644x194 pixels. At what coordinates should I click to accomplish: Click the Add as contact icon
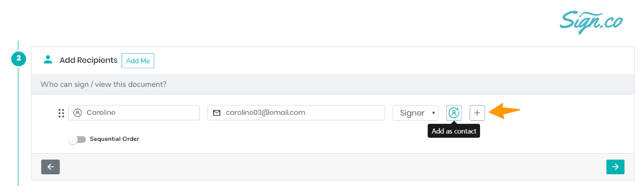click(454, 113)
